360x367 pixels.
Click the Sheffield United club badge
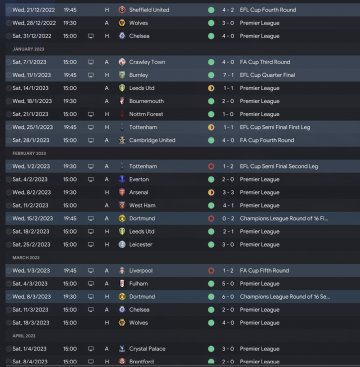[x=122, y=10]
